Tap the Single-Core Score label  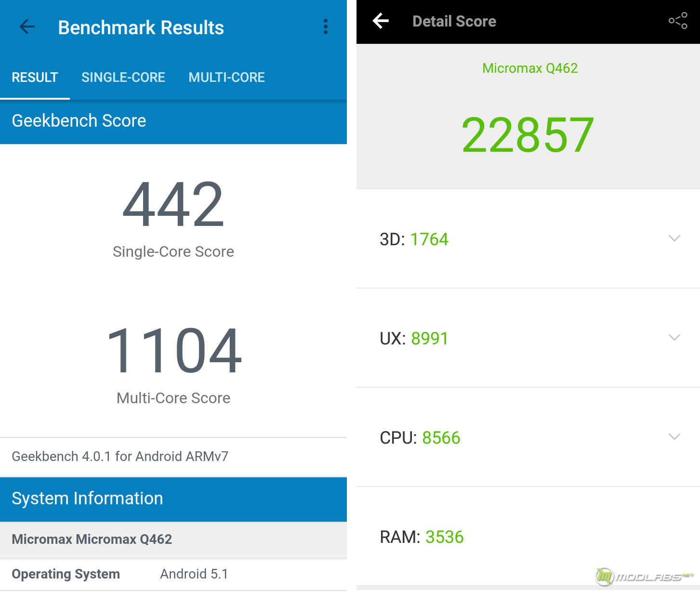(173, 251)
